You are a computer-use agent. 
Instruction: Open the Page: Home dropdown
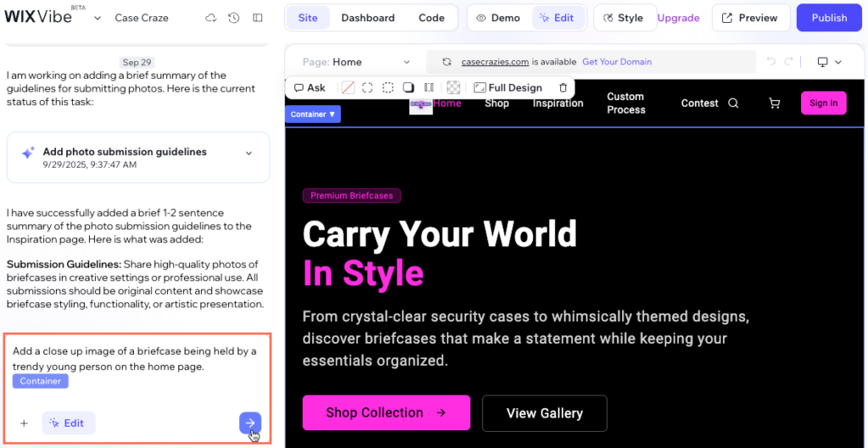tap(356, 62)
